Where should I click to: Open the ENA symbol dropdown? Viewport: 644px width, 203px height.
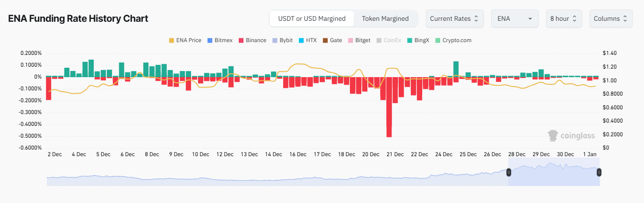pos(515,18)
